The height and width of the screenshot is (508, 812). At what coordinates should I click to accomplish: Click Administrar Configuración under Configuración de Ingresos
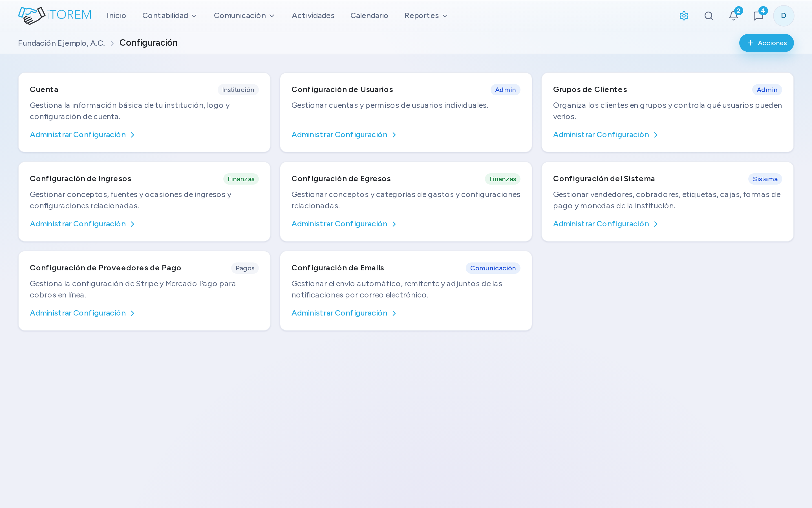82,224
